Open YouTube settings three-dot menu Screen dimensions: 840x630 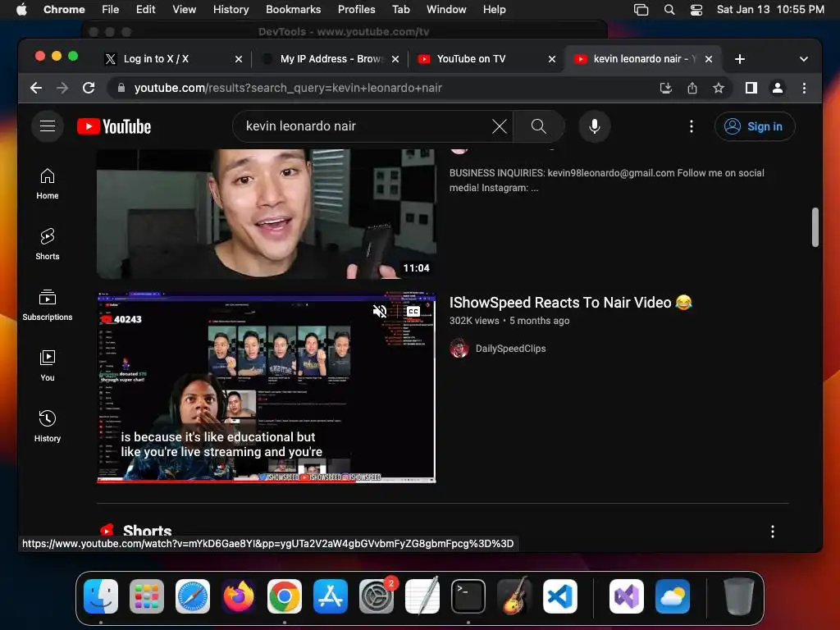691,126
